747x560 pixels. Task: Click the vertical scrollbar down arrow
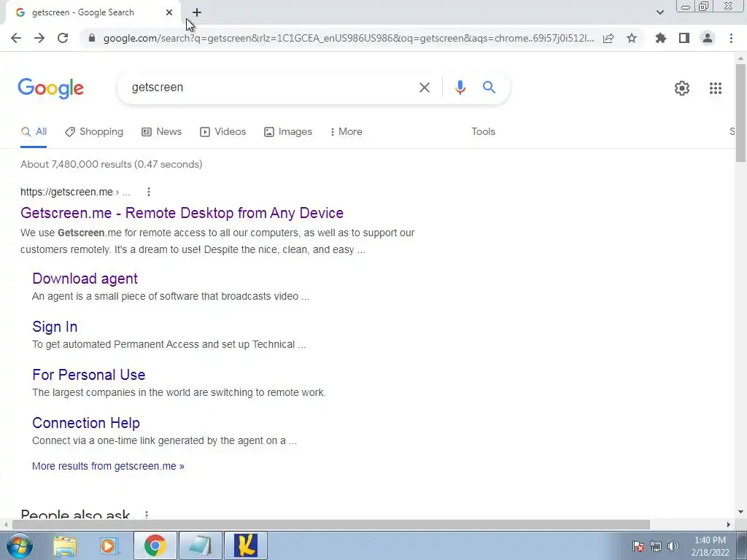pos(740,513)
